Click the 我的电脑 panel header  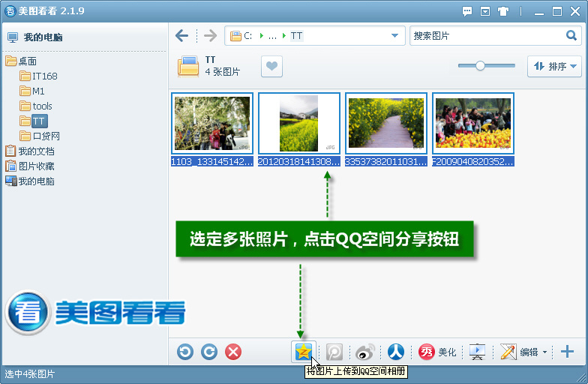[35, 37]
